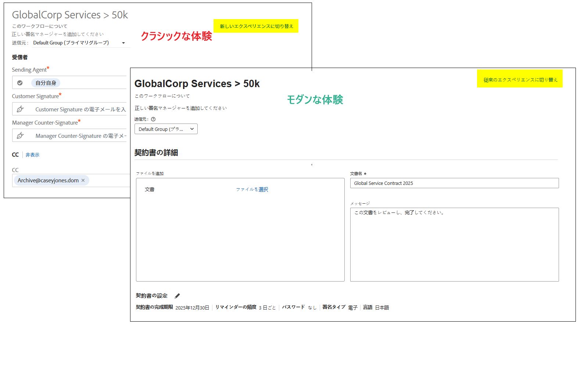
Task: Click 新しいエクスペリエンスに切り替え button
Action: [256, 26]
